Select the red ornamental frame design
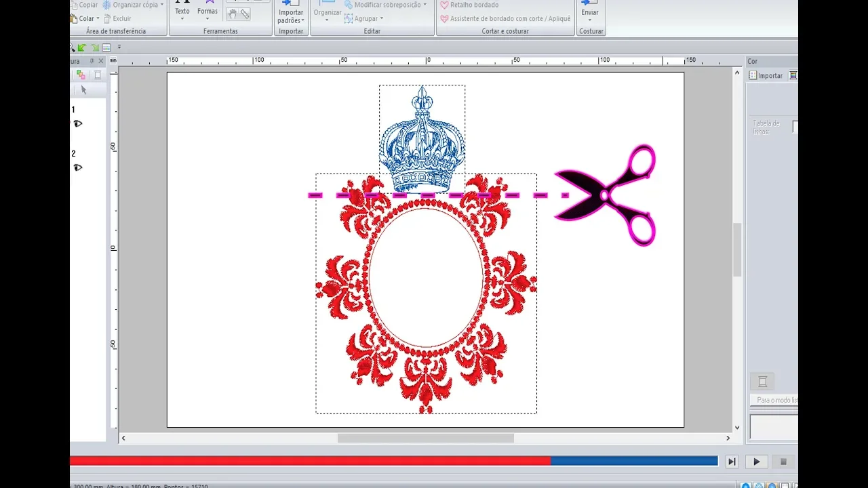Screen dimensions: 868x488 pos(426,293)
